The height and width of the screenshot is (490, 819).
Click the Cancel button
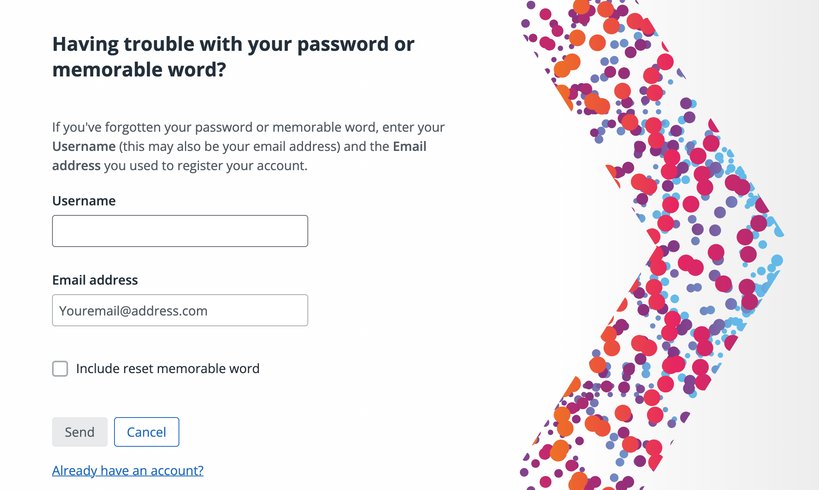click(146, 432)
